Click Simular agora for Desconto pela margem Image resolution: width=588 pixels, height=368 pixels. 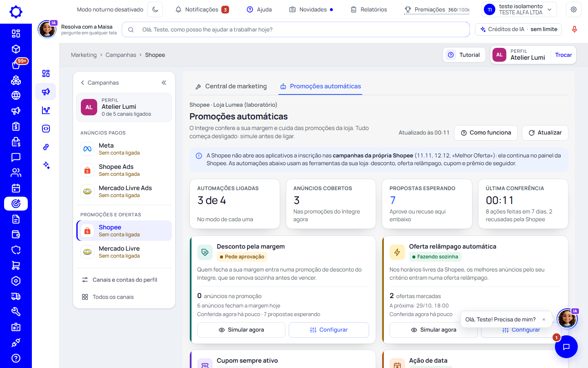click(x=241, y=330)
